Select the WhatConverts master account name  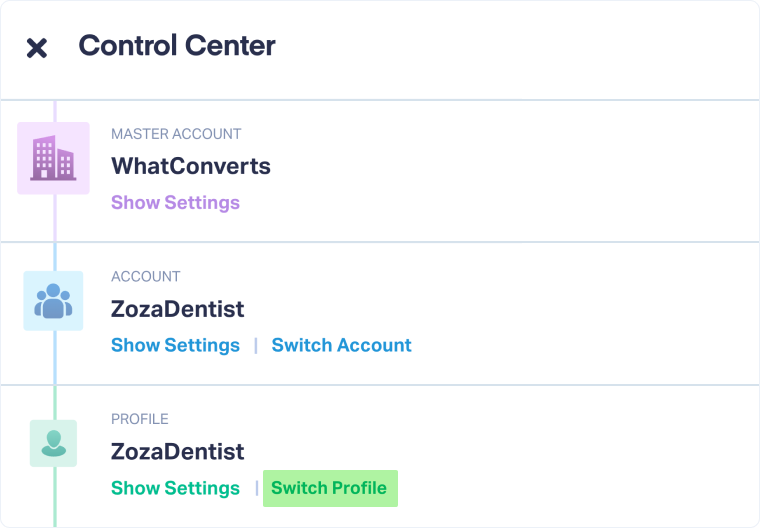click(191, 166)
